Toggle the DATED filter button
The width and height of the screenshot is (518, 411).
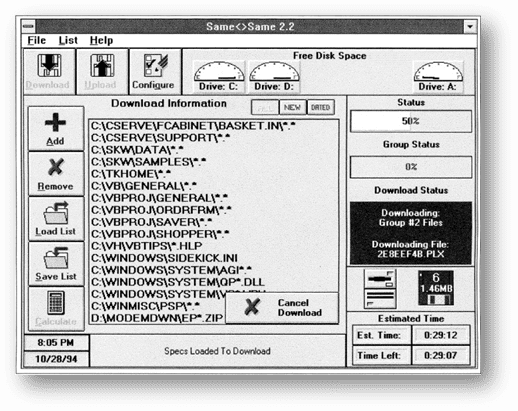point(320,107)
